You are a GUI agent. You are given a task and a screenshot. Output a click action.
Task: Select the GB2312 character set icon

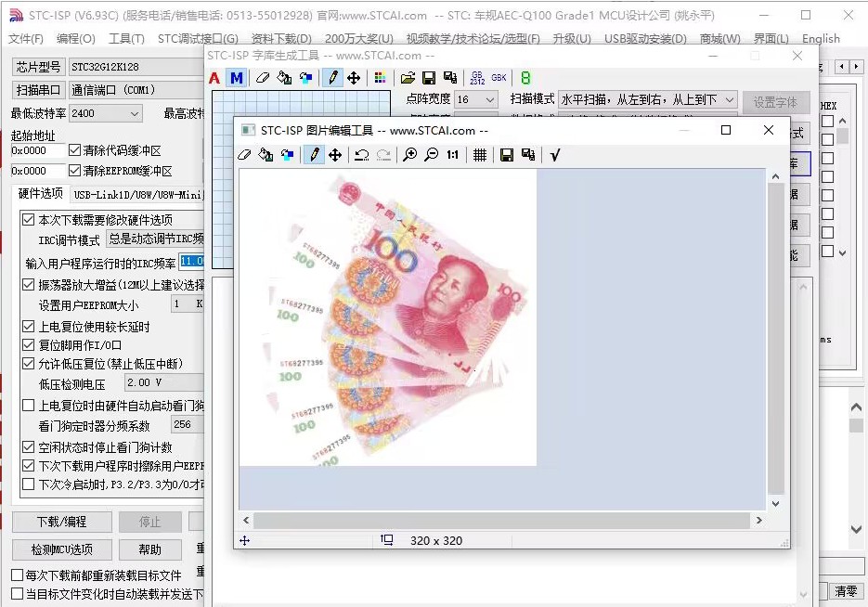tap(477, 78)
